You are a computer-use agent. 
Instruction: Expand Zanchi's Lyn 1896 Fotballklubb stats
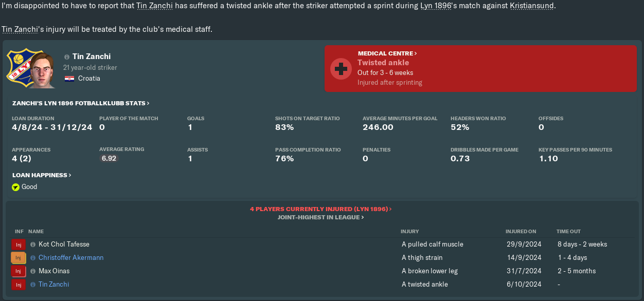pyautogui.click(x=81, y=103)
